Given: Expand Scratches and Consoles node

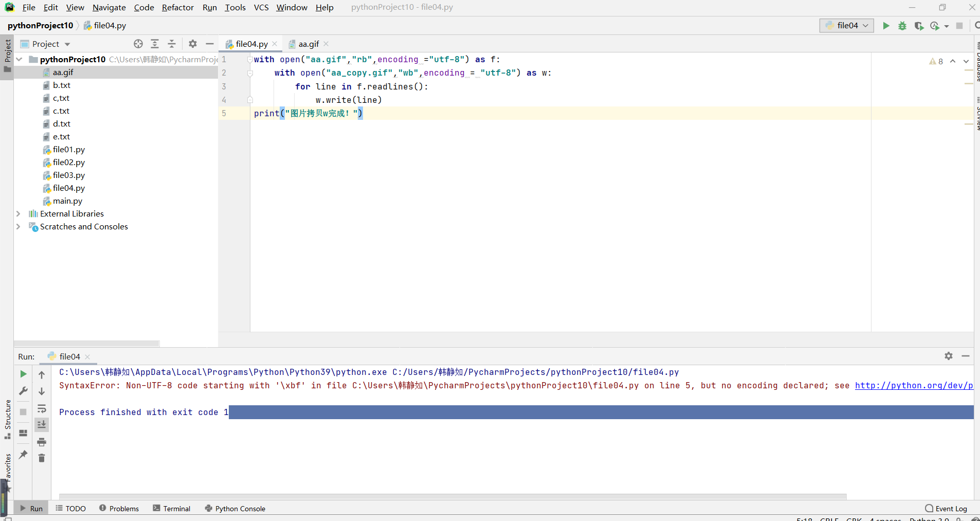Looking at the screenshot, I should click(x=18, y=226).
